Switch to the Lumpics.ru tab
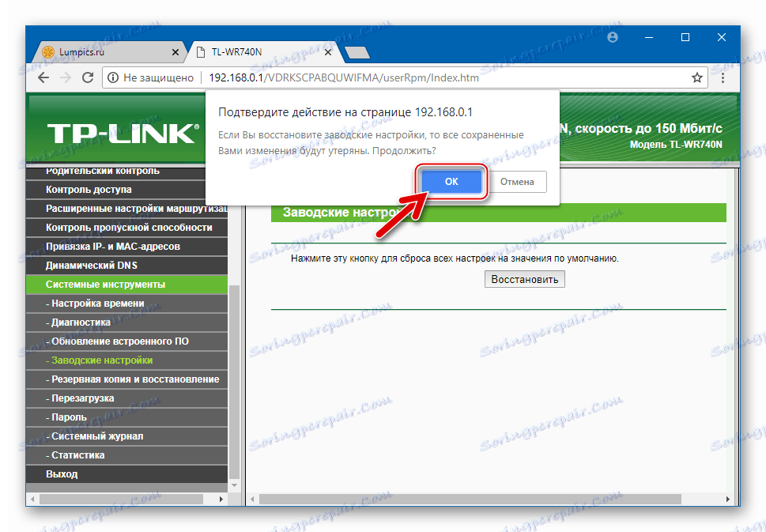Screen dimensions: 766x532 click(111, 52)
